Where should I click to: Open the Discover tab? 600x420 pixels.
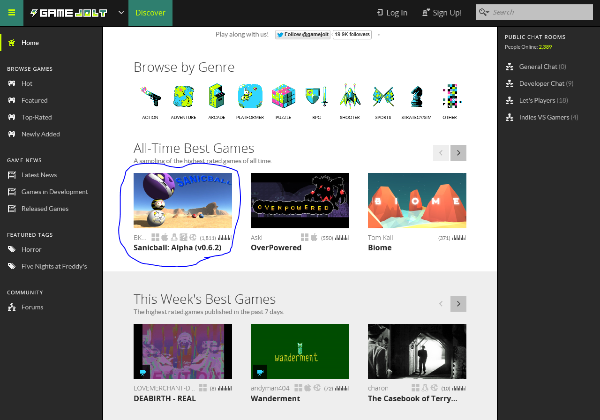[x=150, y=13]
